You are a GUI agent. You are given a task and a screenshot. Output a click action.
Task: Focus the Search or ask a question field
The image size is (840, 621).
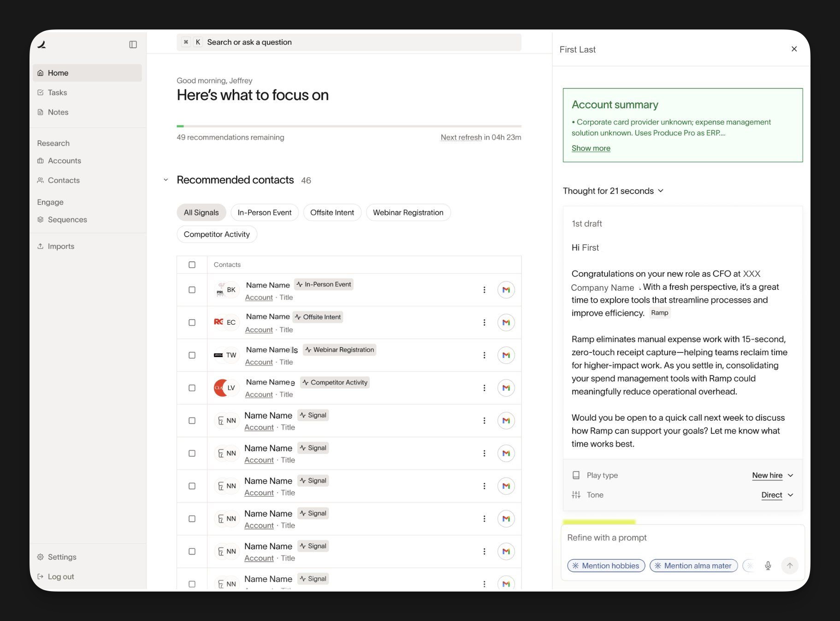point(349,42)
